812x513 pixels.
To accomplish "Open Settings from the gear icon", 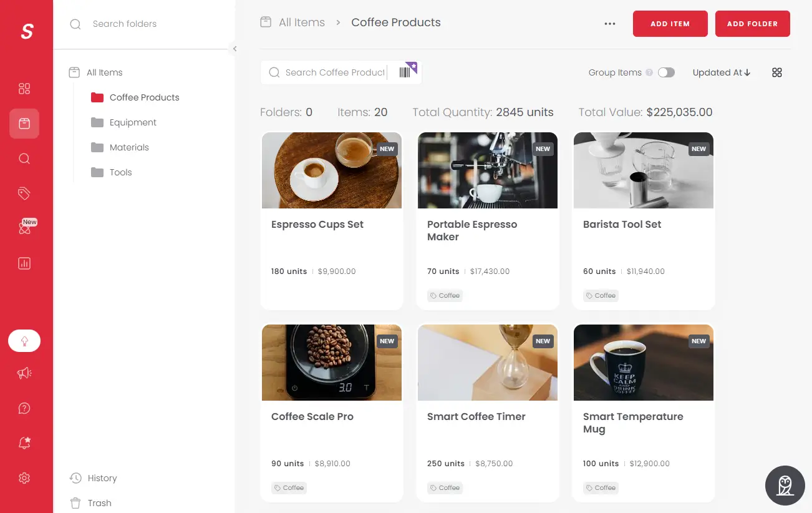I will (x=24, y=477).
